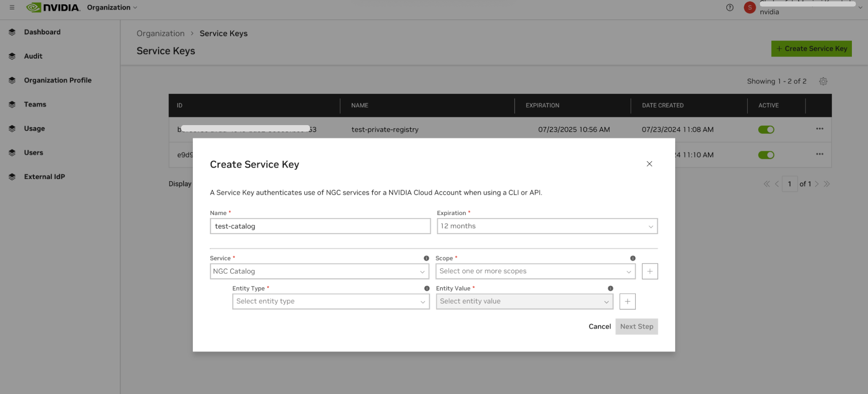
Task: Open table settings gear icon
Action: coord(823,81)
